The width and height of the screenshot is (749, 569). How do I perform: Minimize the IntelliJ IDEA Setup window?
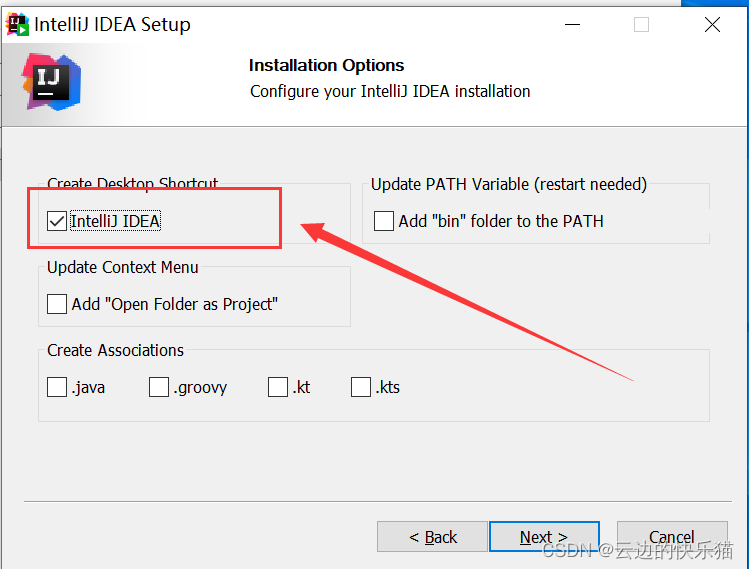point(572,24)
